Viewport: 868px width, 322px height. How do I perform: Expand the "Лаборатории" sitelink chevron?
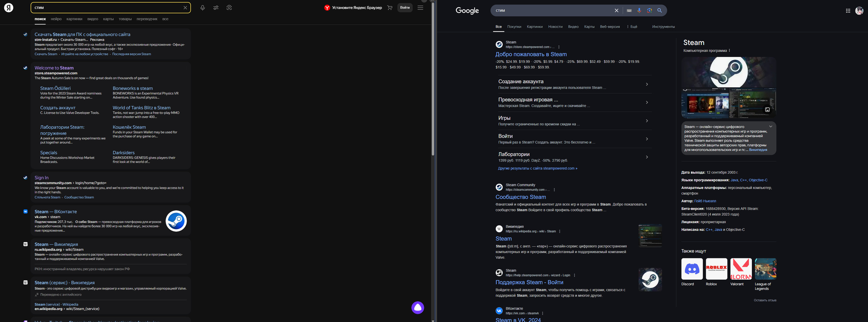[x=647, y=157]
